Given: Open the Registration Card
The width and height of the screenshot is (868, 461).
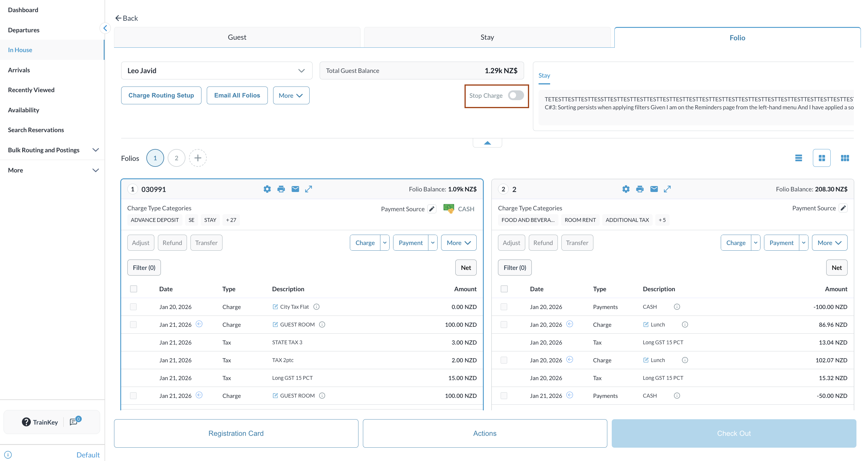Looking at the screenshot, I should pyautogui.click(x=236, y=433).
